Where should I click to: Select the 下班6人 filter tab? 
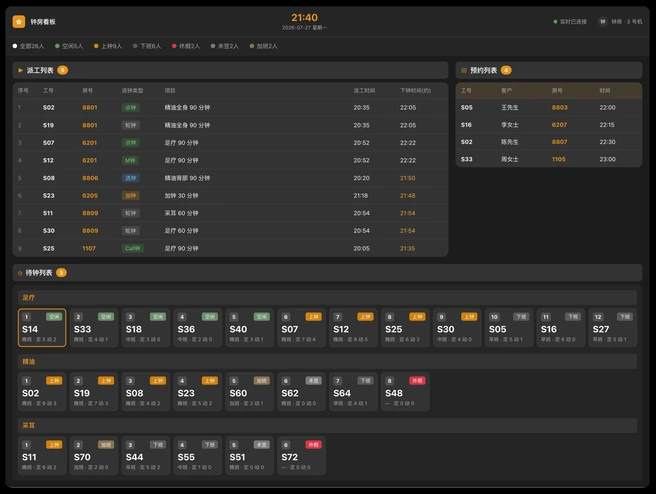147,46
